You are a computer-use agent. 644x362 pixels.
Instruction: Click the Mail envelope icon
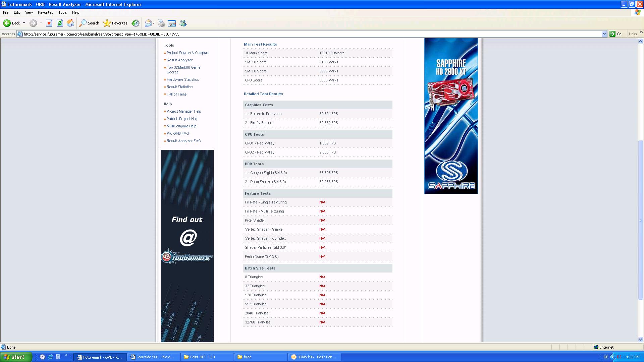pos(148,23)
